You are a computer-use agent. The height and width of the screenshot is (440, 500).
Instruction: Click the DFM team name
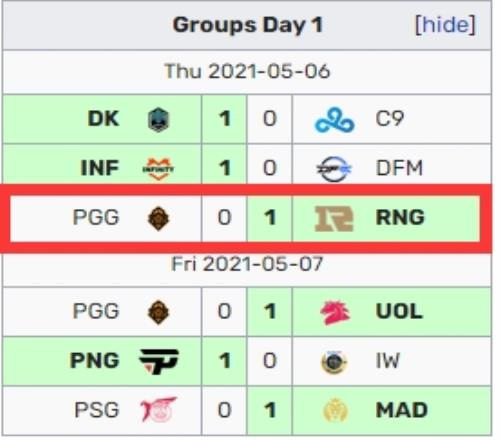click(x=399, y=168)
